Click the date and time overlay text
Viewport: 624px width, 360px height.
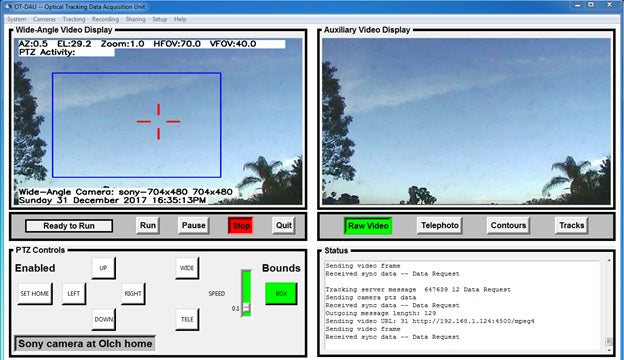pyautogui.click(x=112, y=200)
